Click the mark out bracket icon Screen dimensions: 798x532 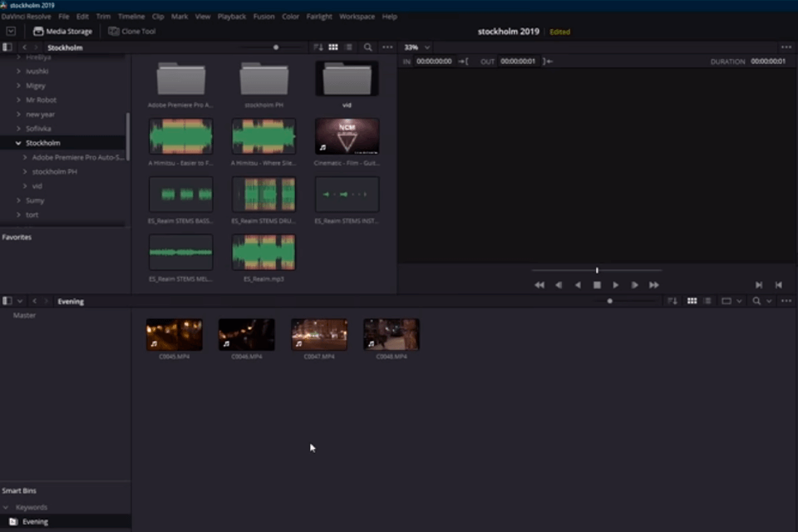click(x=548, y=61)
